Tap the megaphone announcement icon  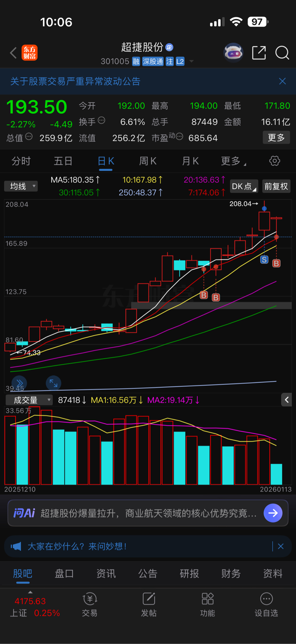[x=16, y=546]
